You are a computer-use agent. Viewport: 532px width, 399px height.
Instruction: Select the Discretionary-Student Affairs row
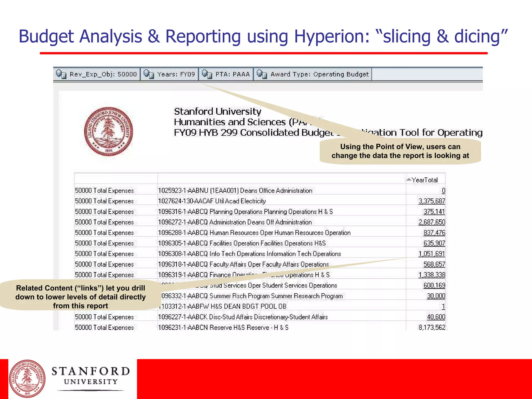(243, 317)
